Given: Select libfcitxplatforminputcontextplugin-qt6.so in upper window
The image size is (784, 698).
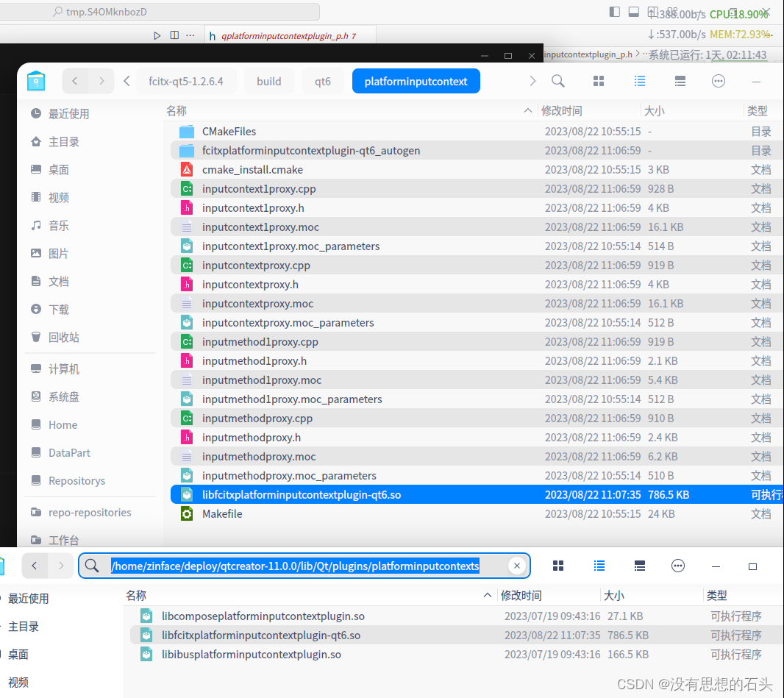Looking at the screenshot, I should [477, 495].
